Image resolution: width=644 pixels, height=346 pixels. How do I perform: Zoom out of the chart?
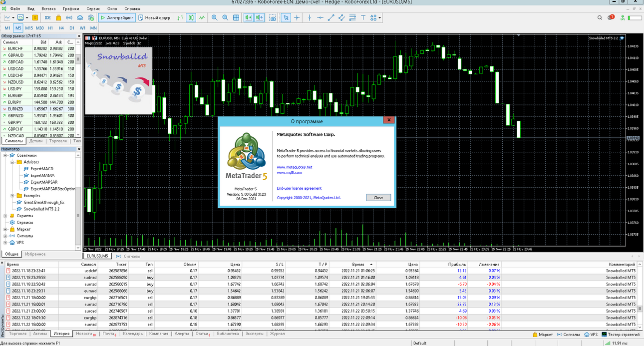click(225, 17)
